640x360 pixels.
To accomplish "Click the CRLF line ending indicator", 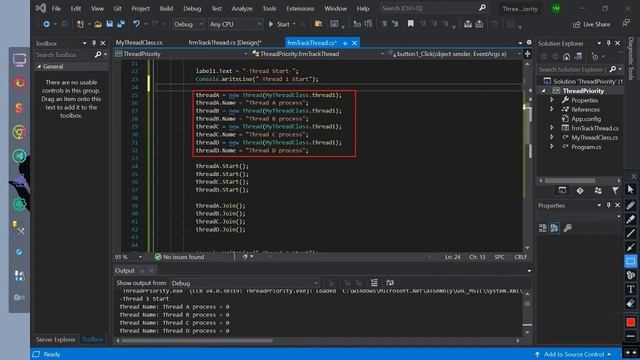I will [520, 257].
